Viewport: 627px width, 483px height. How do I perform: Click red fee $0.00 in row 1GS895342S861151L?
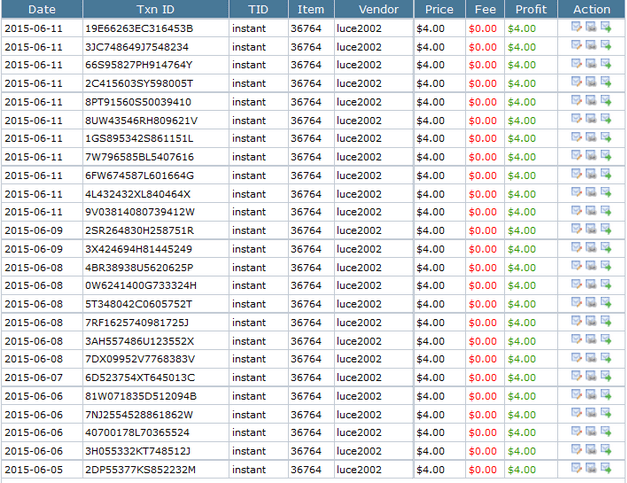(483, 138)
